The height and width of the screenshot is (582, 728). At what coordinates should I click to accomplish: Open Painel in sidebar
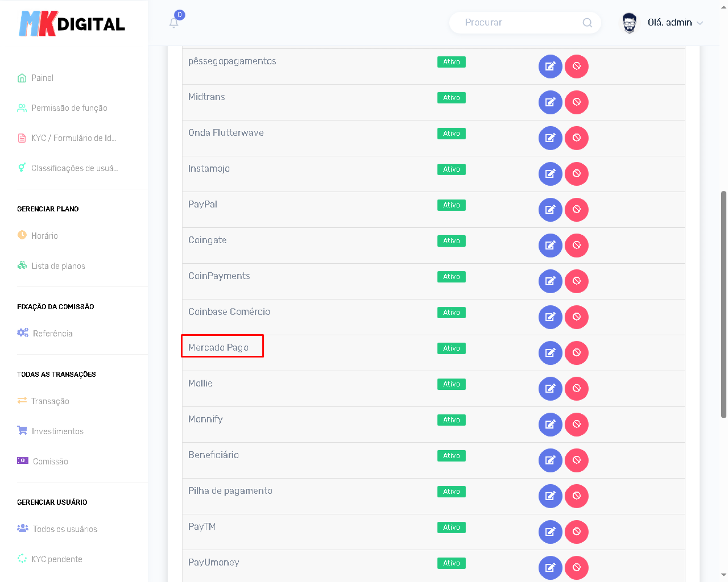(42, 78)
